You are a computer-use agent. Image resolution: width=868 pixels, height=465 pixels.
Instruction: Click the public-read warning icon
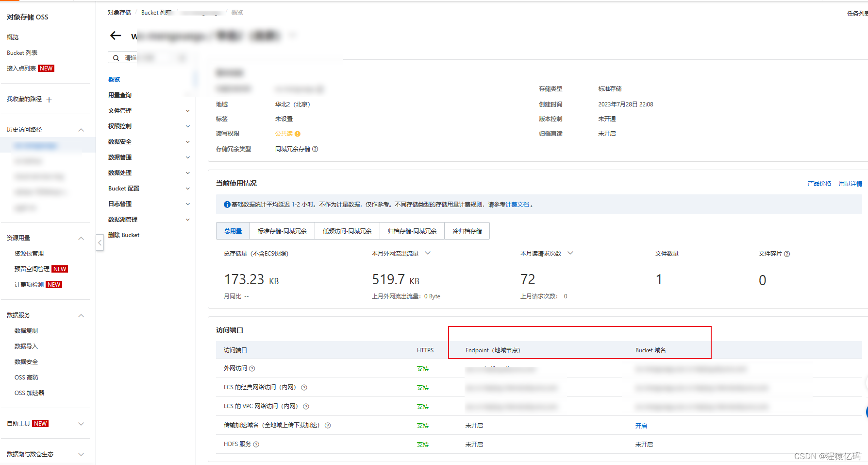click(x=298, y=134)
